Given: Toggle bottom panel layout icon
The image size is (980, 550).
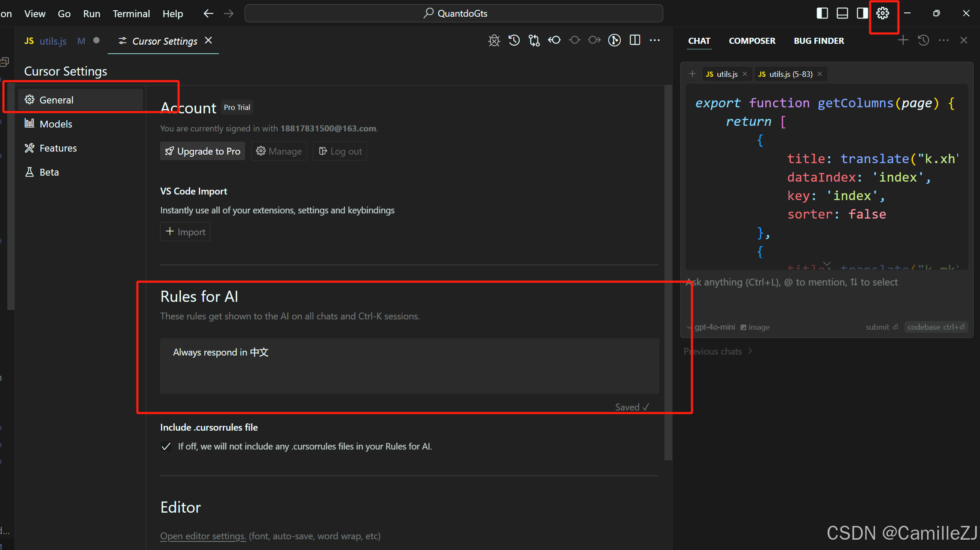Looking at the screenshot, I should click(842, 13).
